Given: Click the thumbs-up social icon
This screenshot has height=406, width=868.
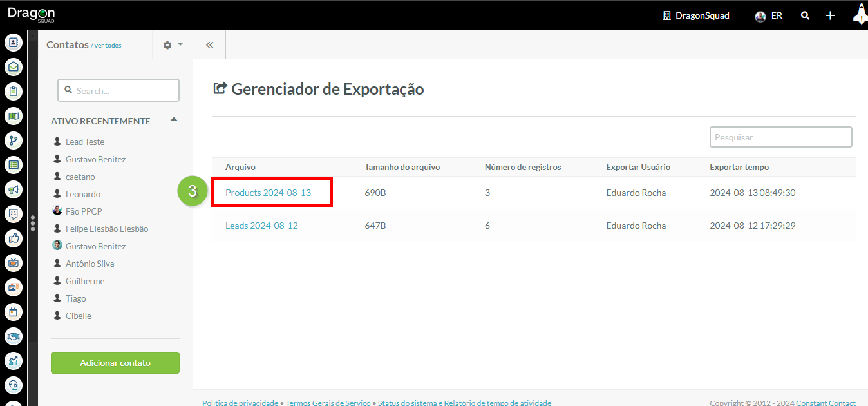Looking at the screenshot, I should tap(14, 238).
